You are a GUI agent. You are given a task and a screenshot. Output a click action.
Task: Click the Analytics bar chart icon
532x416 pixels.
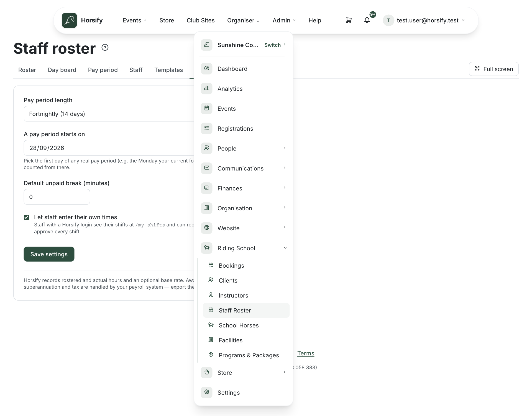click(x=207, y=88)
